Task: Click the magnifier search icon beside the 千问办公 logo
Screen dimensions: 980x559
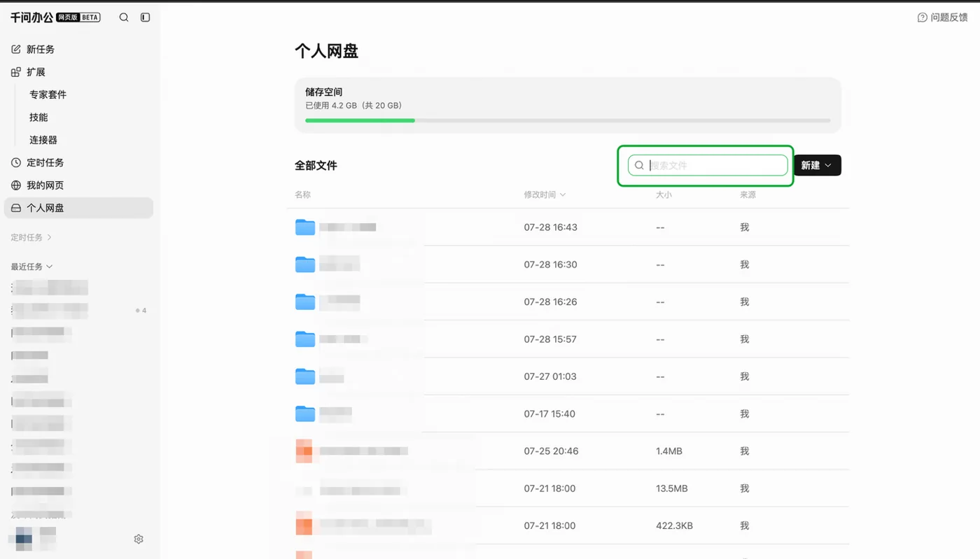Action: click(124, 17)
